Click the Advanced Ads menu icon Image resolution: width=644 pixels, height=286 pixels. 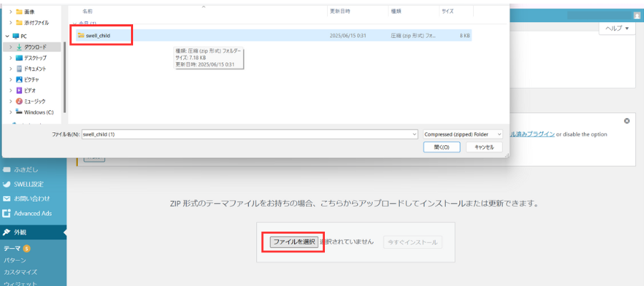point(6,213)
